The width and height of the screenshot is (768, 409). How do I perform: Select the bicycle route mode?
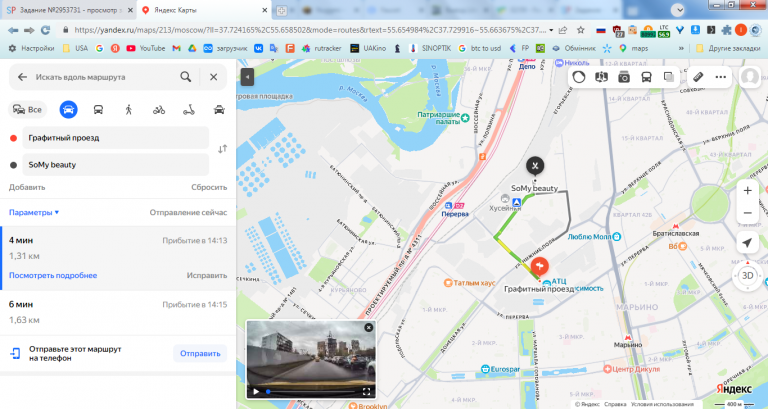click(159, 110)
